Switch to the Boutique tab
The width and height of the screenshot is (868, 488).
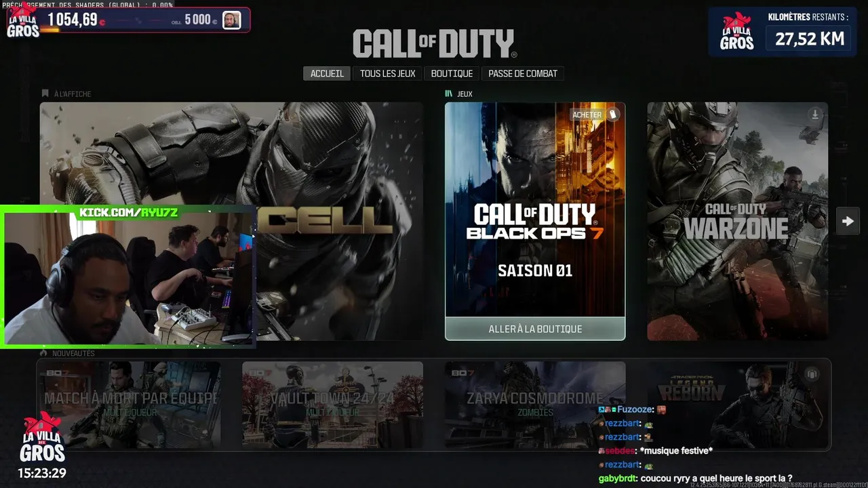452,73
